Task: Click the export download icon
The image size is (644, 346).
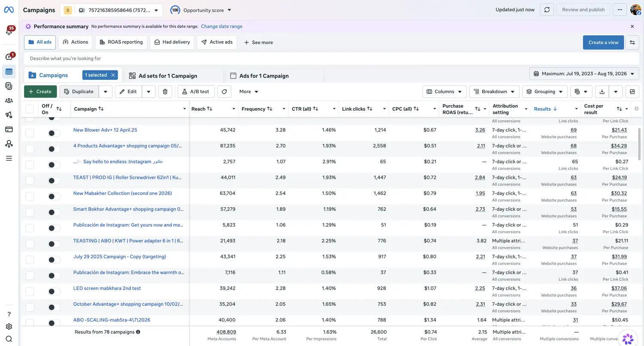Action: [x=602, y=91]
